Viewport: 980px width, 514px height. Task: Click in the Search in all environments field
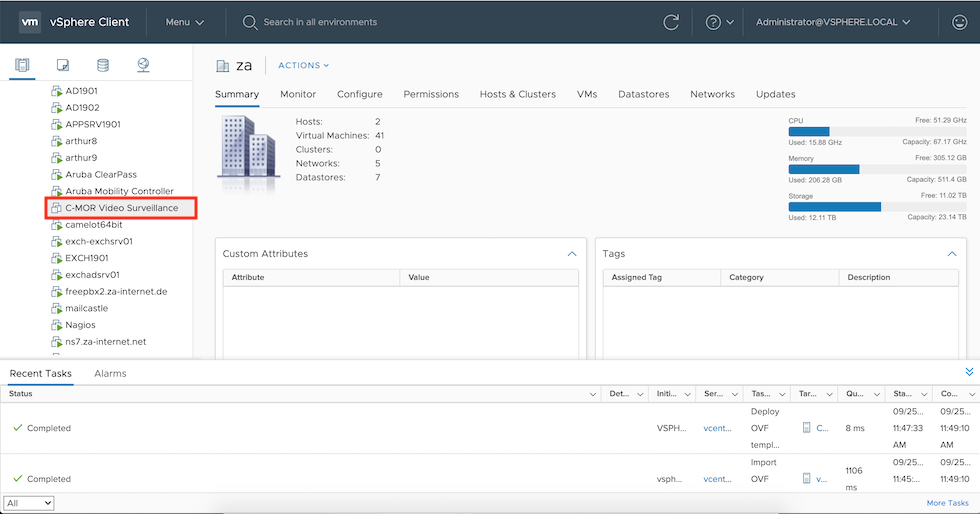(x=320, y=22)
